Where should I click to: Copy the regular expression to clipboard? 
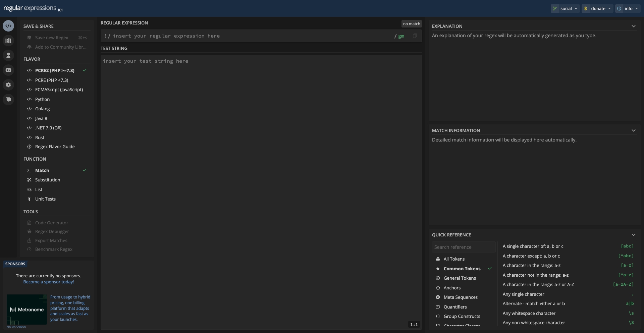pyautogui.click(x=415, y=36)
